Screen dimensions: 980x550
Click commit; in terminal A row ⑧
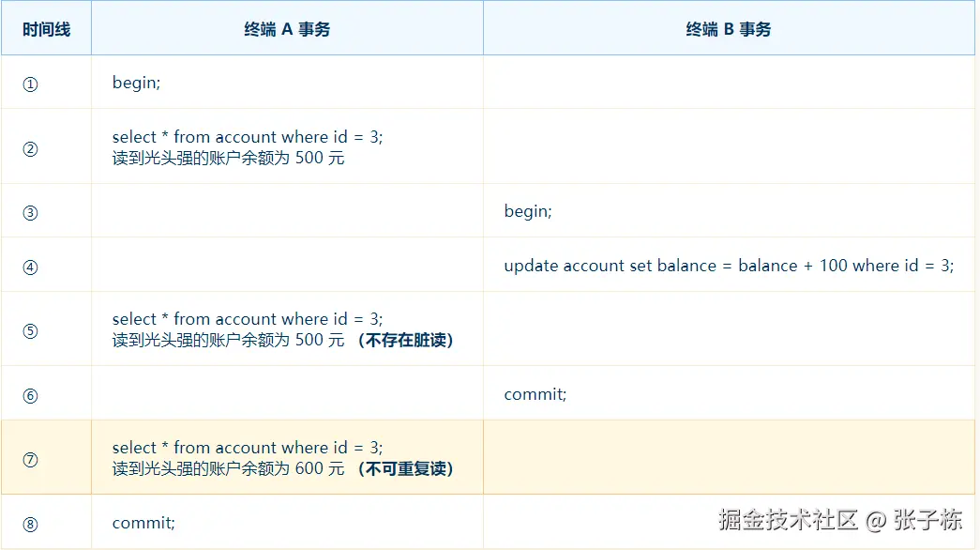[x=143, y=523]
